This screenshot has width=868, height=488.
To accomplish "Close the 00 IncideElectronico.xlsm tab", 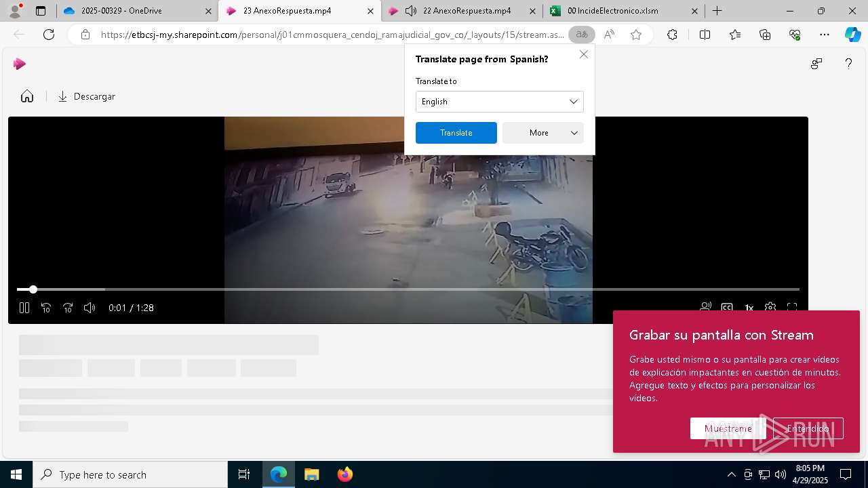I will 694,11.
